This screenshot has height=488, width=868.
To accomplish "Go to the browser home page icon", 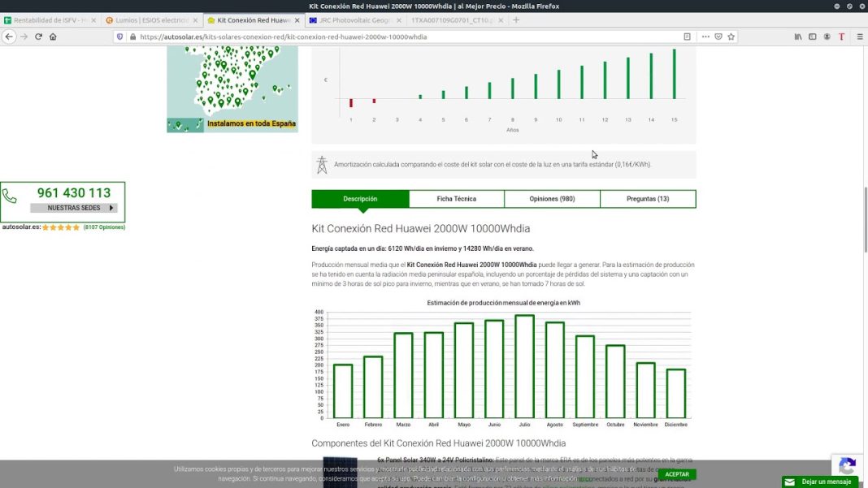I will click(53, 37).
